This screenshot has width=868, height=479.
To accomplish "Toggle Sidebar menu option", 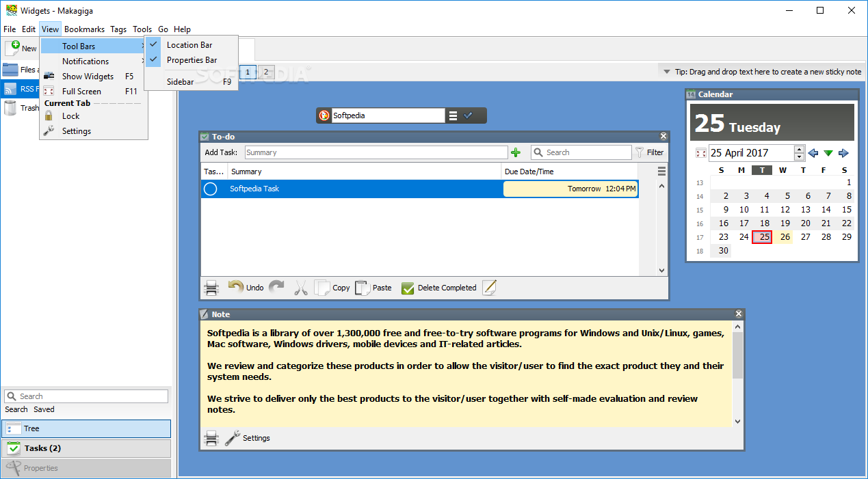I will tap(191, 82).
